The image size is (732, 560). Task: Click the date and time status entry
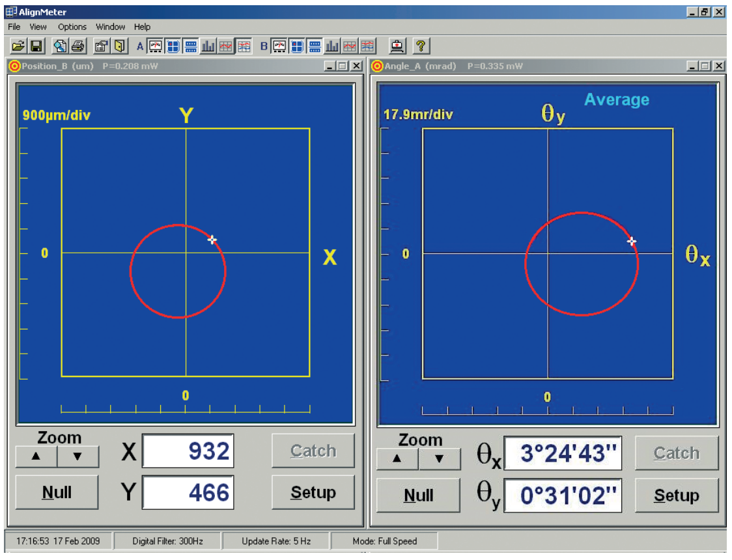tap(58, 541)
